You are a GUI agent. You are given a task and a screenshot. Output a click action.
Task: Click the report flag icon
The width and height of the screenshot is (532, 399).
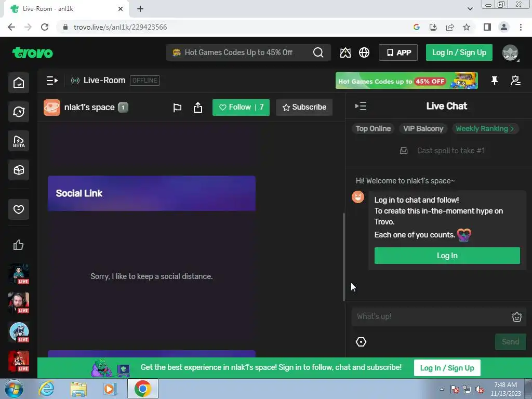point(177,108)
